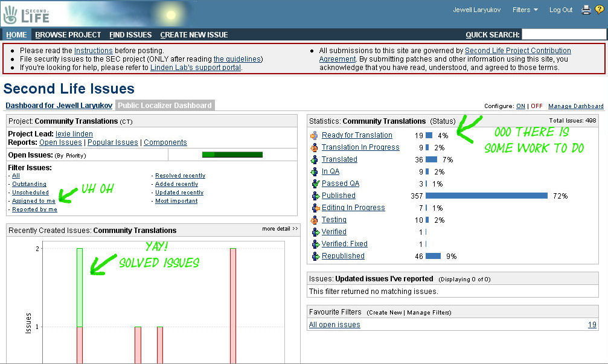Screen dimensions: 608x364
Task: Go to Create New Issue
Action: 193,35
